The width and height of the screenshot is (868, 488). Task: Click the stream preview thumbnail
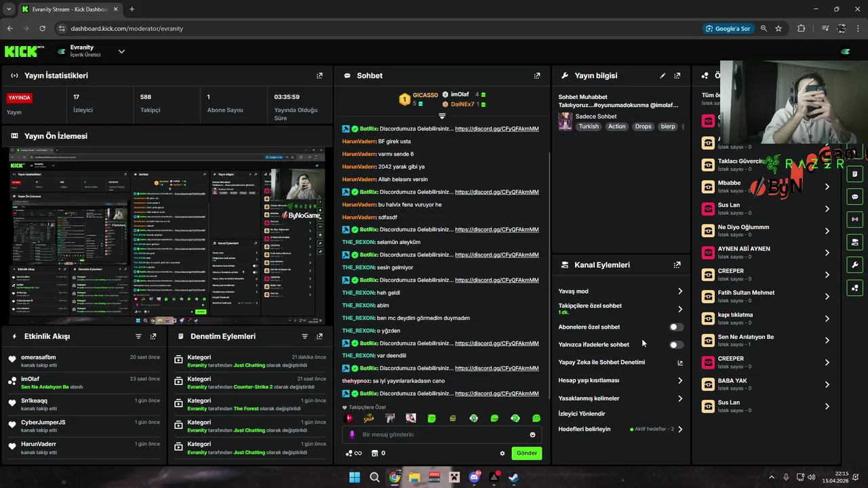pos(167,236)
